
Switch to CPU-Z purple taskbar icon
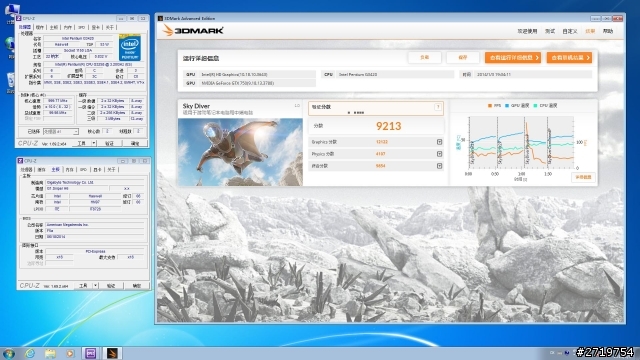pyautogui.click(x=91, y=353)
